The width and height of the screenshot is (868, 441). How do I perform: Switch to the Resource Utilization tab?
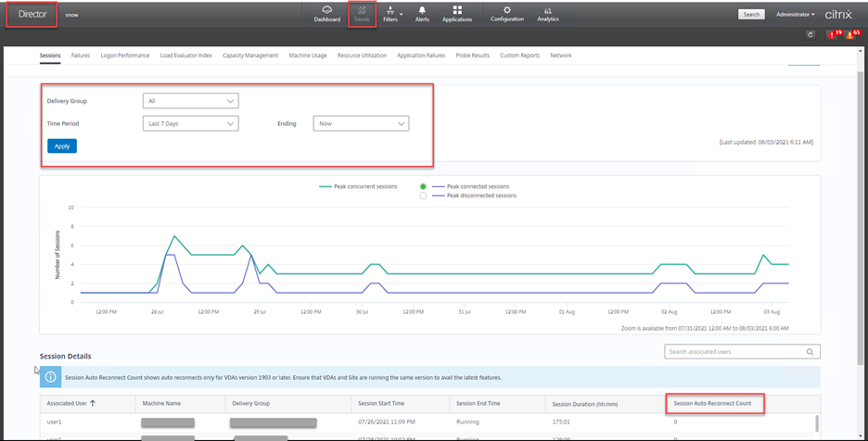362,56
